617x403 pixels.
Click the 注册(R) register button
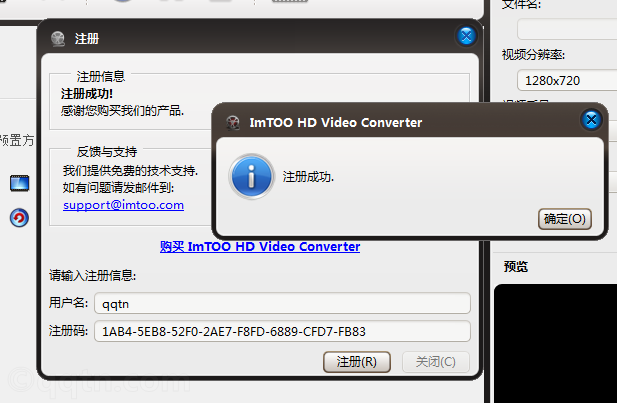[x=357, y=362]
